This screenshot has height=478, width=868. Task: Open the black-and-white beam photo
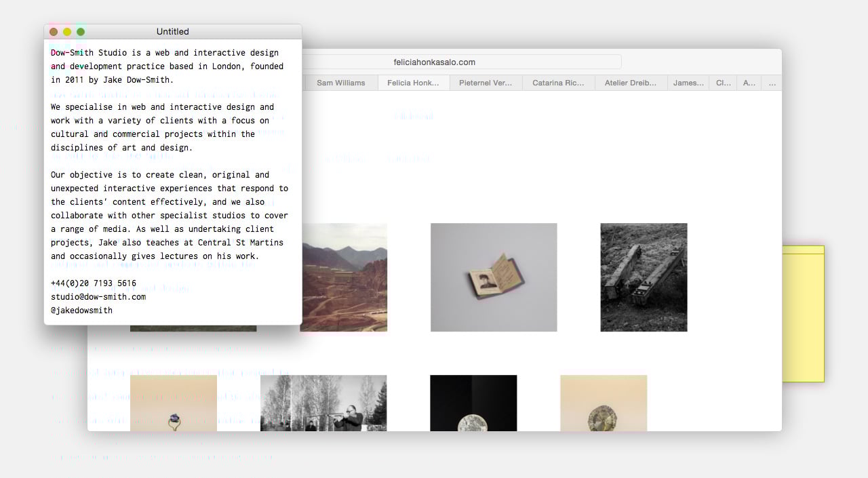(x=643, y=277)
